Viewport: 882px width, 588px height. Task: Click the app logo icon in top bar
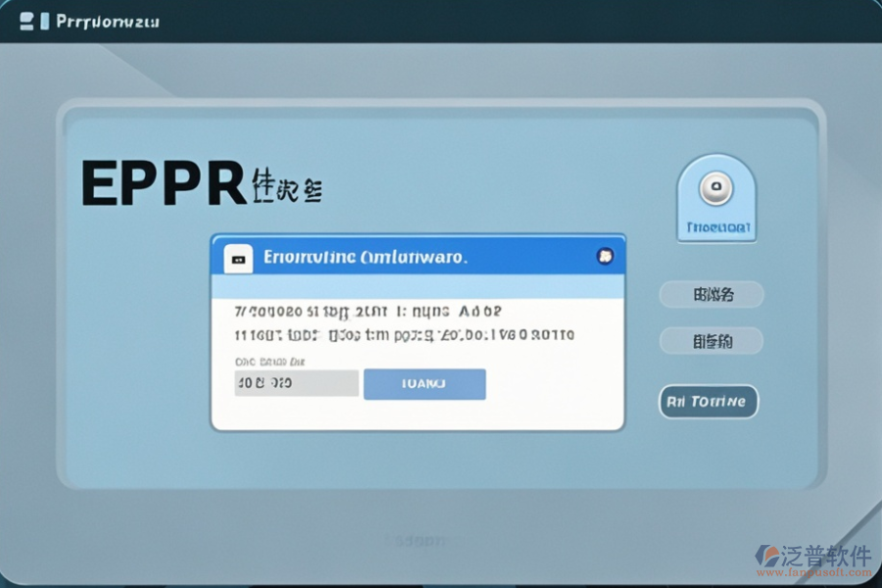click(33, 22)
